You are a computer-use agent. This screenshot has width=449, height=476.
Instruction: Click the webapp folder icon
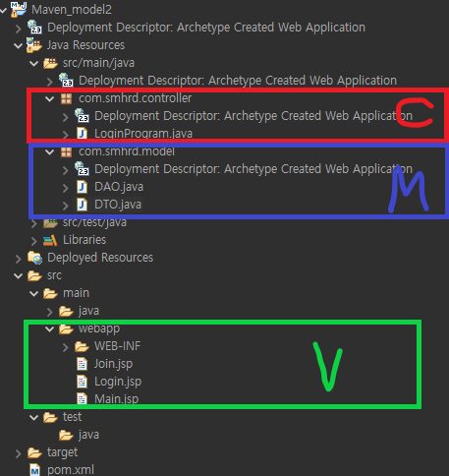[66, 328]
